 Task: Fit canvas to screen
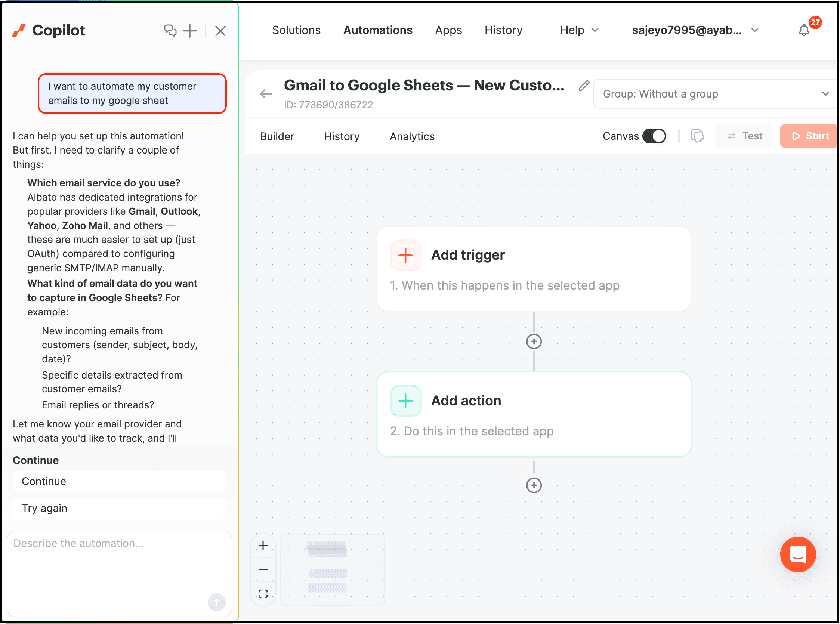[x=263, y=594]
